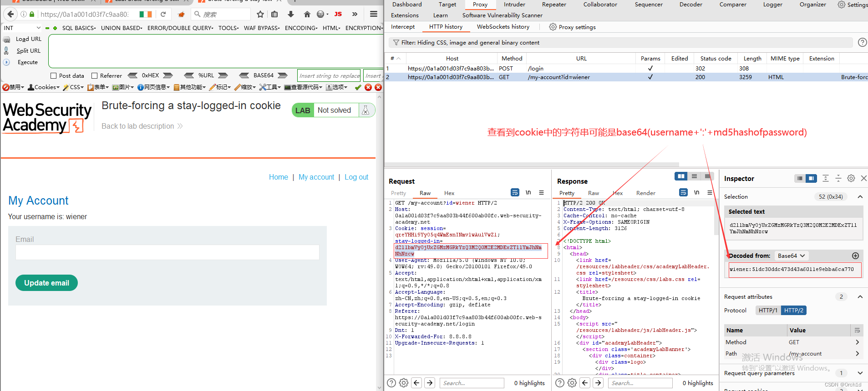The height and width of the screenshot is (391, 868).
Task: Open the Cookies web developer menu
Action: tap(44, 87)
